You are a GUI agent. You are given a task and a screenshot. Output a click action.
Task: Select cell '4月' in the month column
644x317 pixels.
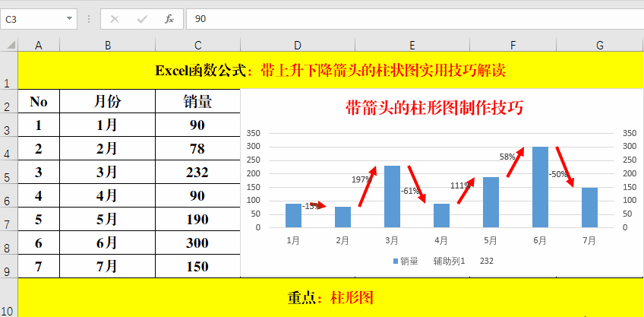pos(108,195)
